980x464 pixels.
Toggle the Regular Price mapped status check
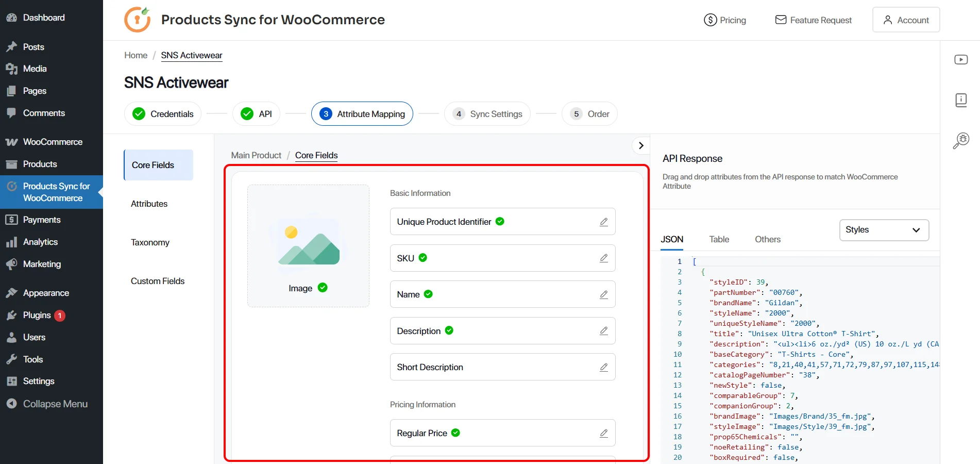point(456,433)
